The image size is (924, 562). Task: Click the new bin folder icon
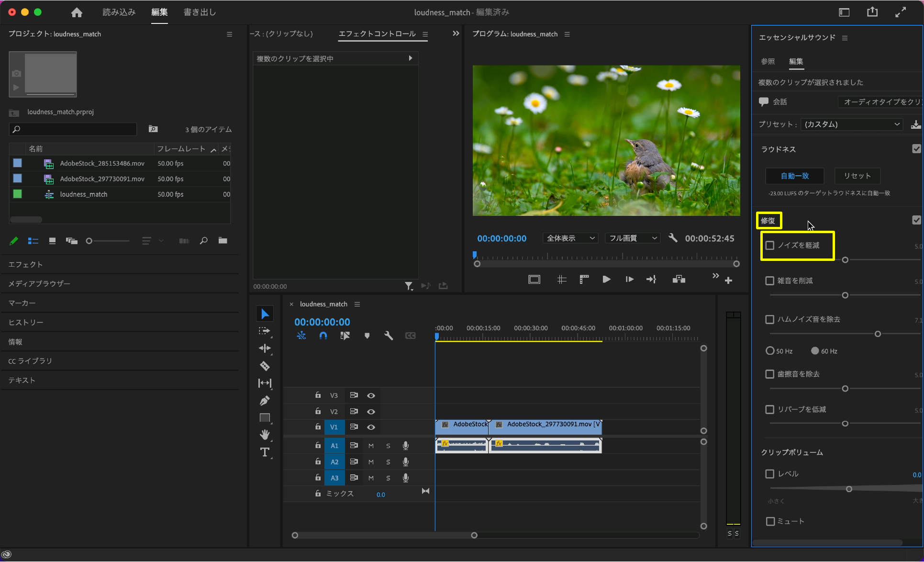click(x=223, y=241)
